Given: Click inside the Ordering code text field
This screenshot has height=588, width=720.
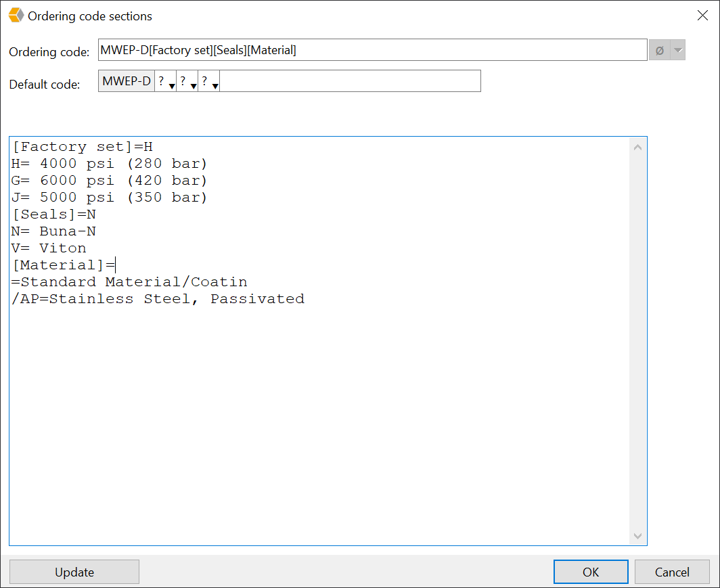Looking at the screenshot, I should [372, 49].
